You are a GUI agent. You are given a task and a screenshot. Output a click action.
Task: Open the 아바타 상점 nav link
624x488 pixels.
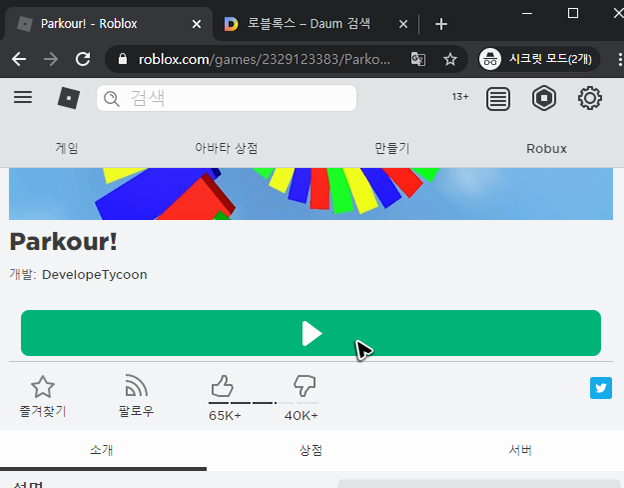226,148
